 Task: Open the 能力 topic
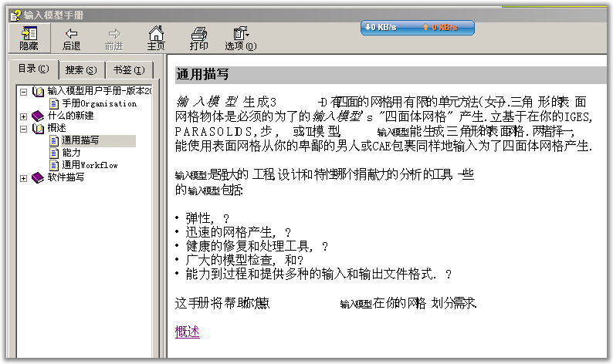71,153
